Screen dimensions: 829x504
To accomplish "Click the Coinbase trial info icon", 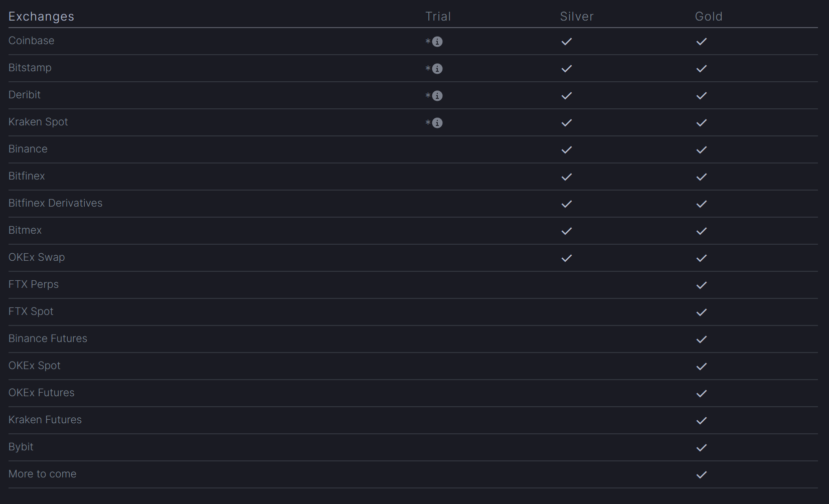I will click(437, 42).
